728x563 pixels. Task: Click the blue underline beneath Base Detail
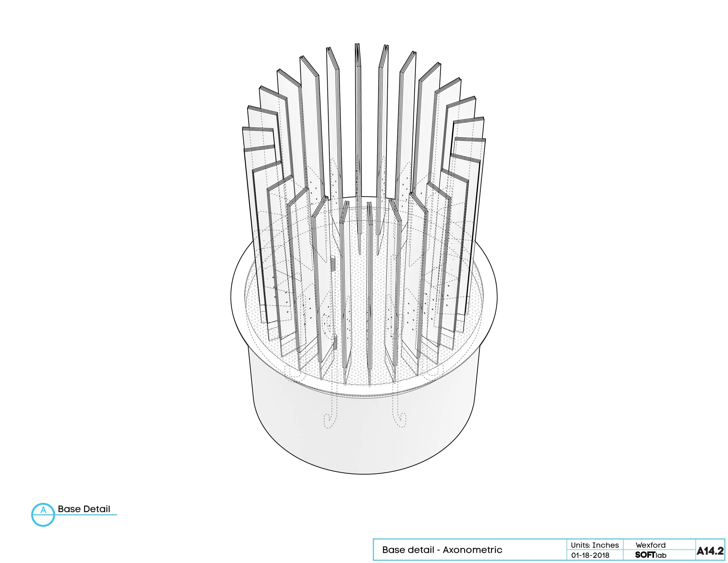85,515
